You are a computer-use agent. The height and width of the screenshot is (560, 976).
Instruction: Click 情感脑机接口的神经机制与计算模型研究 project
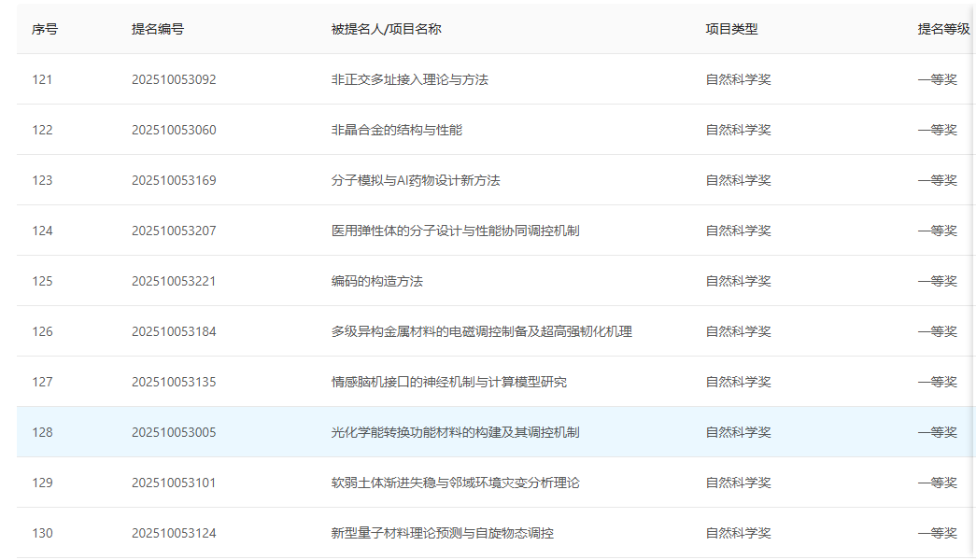click(x=448, y=382)
